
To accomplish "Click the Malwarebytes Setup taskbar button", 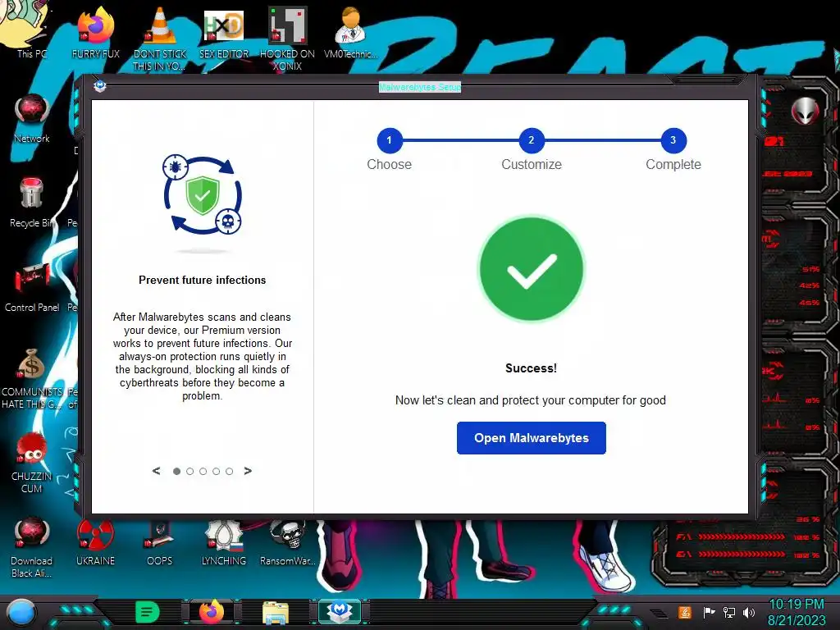I will 339,612.
